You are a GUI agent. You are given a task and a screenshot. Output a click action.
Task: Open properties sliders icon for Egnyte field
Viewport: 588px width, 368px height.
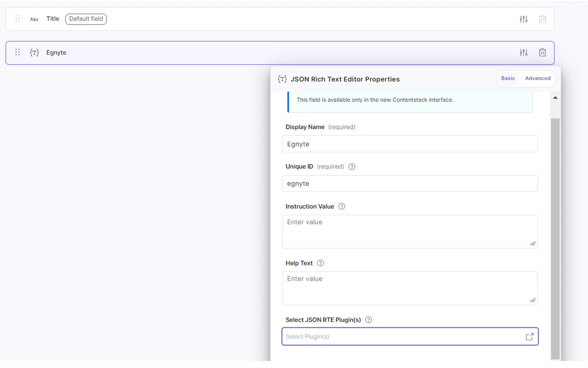[x=523, y=53]
